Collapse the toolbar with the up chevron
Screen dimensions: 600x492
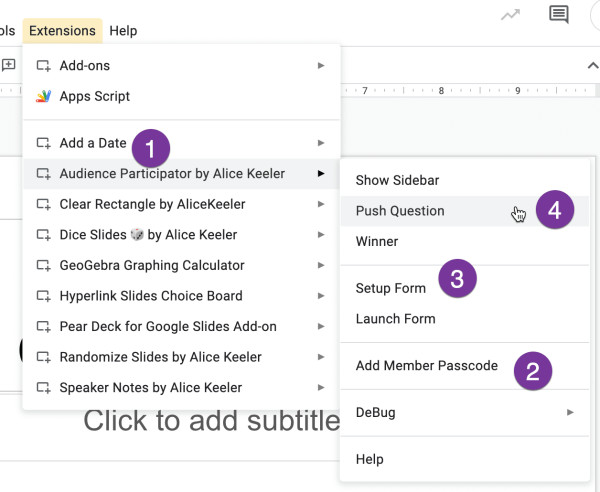tap(593, 66)
